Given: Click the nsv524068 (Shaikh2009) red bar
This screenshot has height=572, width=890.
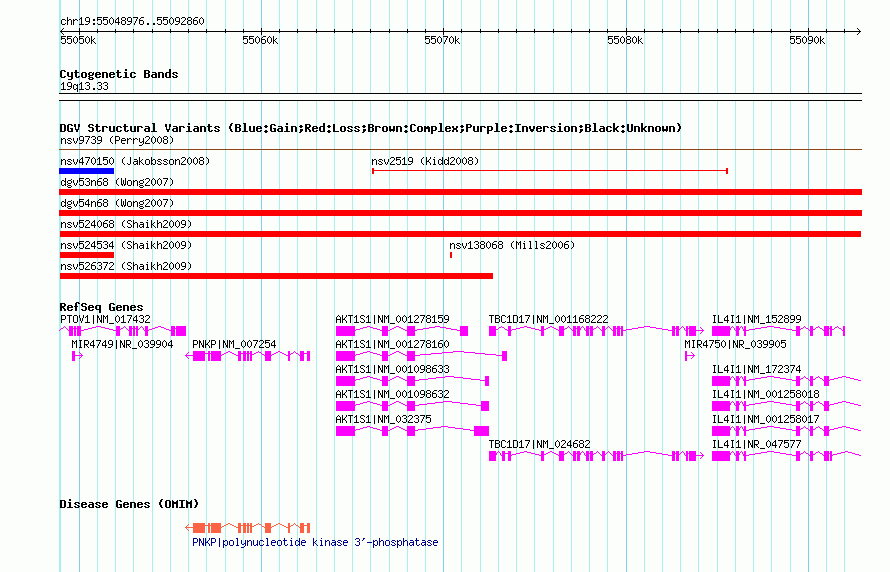Looking at the screenshot, I should click(x=460, y=234).
